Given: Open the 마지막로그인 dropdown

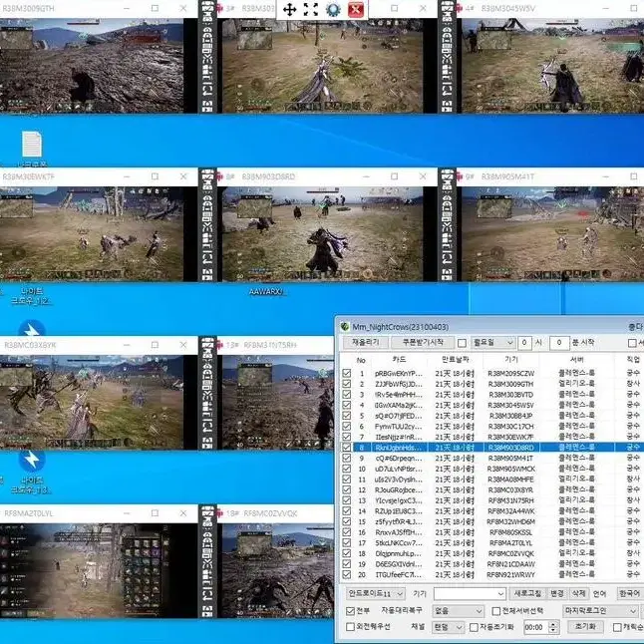Looking at the screenshot, I should pos(600,611).
